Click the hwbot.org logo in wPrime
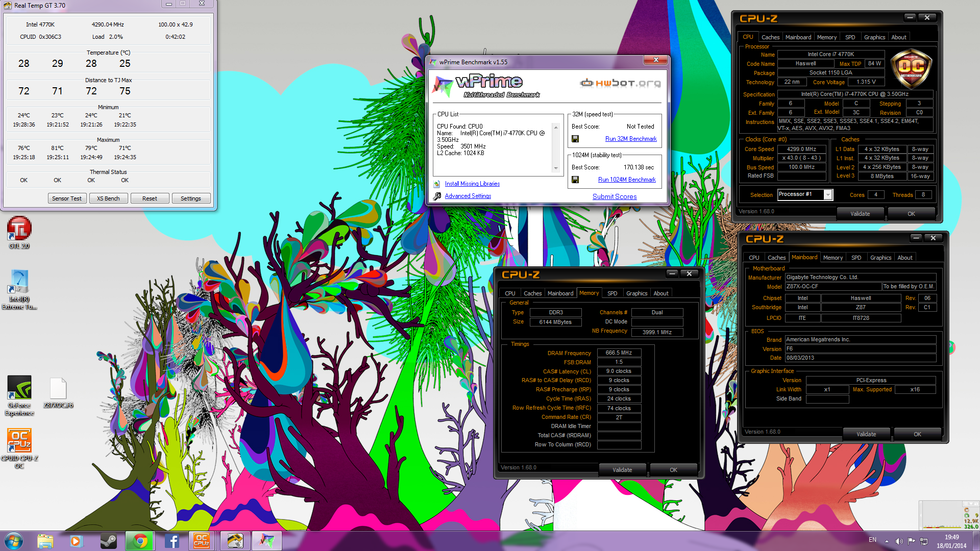 tap(620, 83)
